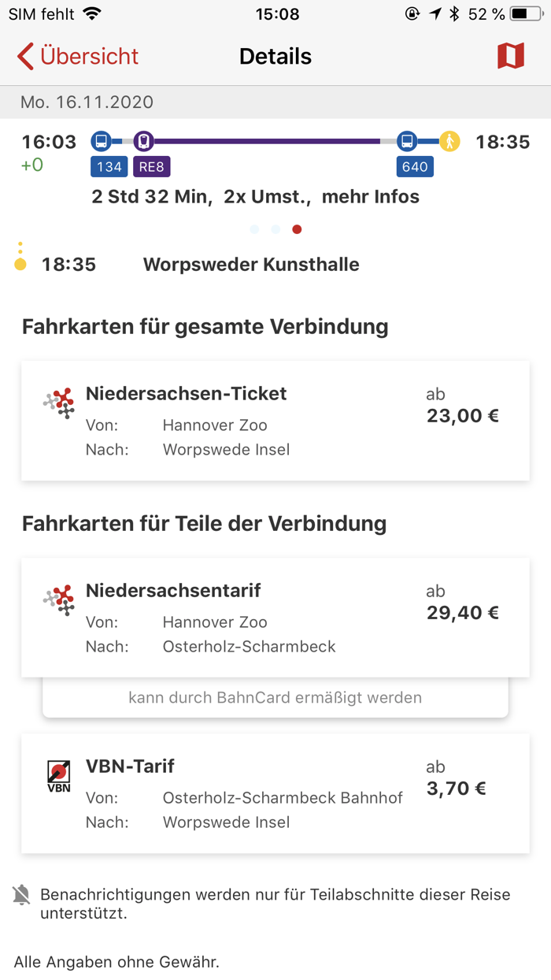
Task: Tap kann durch BahnCard ermäßigt werden
Action: click(275, 697)
